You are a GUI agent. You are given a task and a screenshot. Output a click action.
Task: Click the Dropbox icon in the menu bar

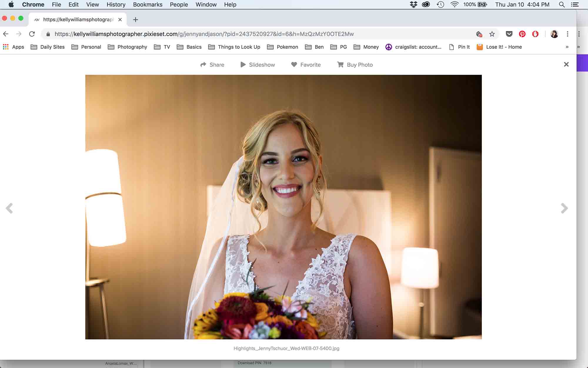point(413,4)
